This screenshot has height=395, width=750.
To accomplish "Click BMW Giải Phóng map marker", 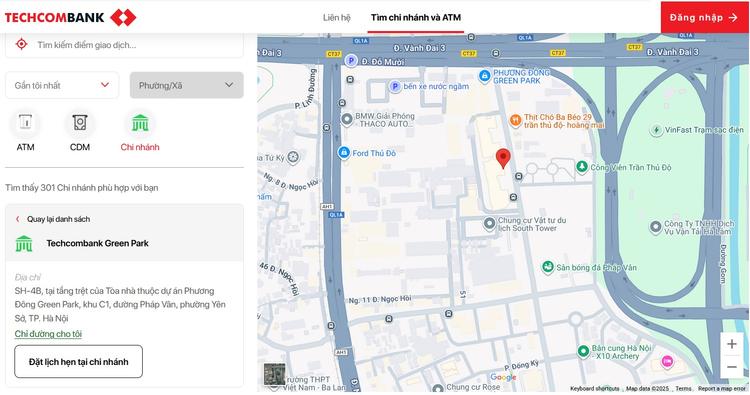I will coord(347,120).
